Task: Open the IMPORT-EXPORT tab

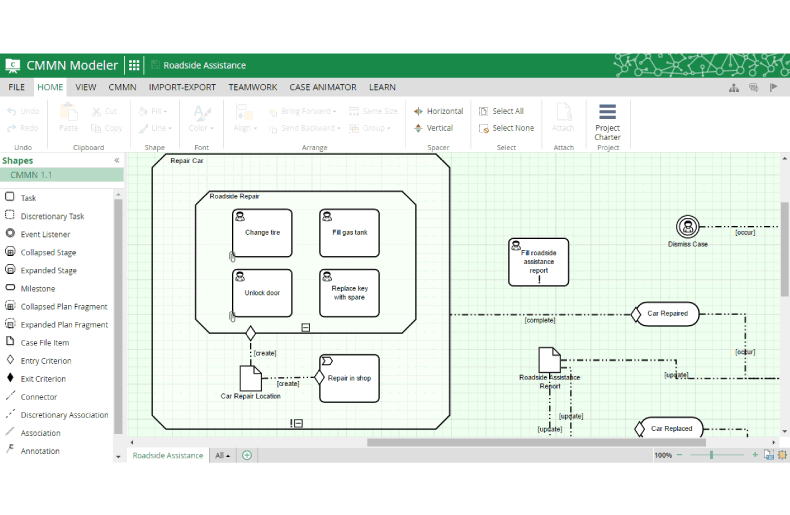Action: pos(182,87)
